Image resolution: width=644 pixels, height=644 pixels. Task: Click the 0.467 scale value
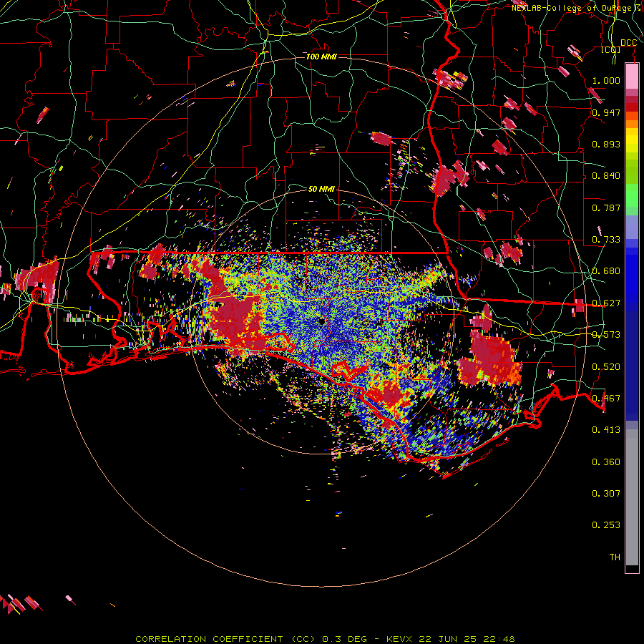tap(606, 399)
